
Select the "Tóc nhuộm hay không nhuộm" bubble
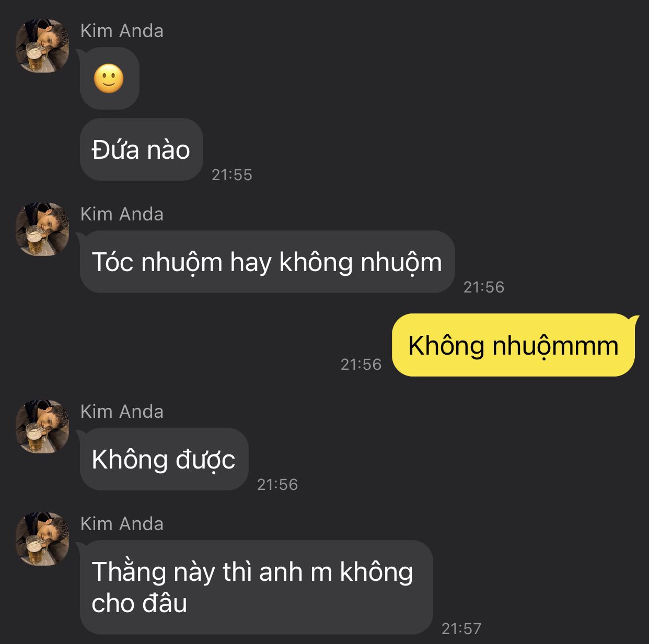pos(267,262)
